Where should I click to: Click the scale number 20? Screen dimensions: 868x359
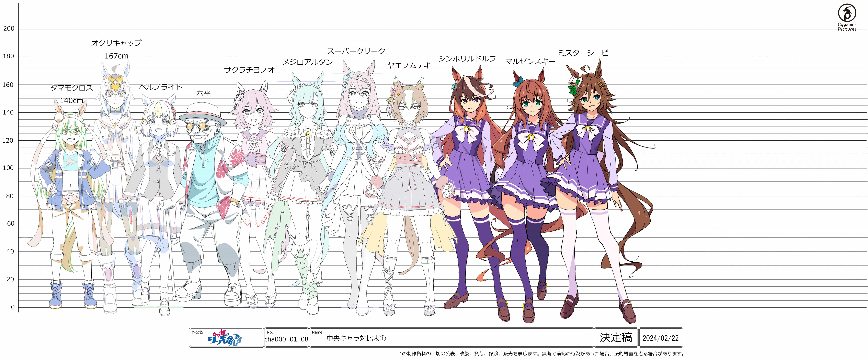coord(10,279)
